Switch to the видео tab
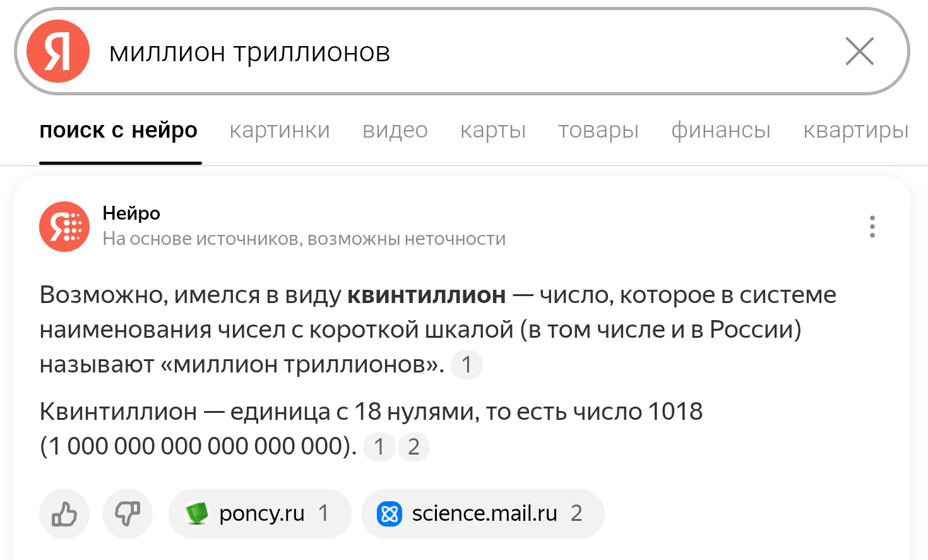 (x=395, y=130)
